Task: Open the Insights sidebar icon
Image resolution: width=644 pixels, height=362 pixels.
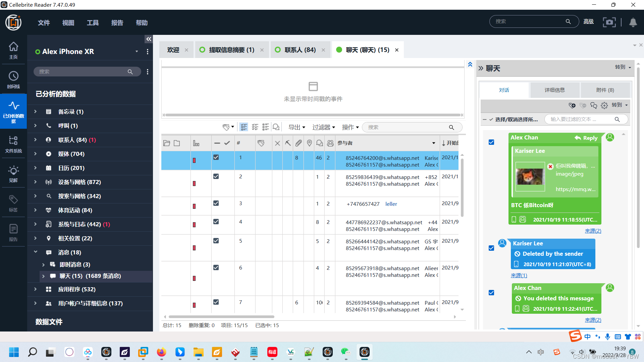Action: tap(13, 173)
